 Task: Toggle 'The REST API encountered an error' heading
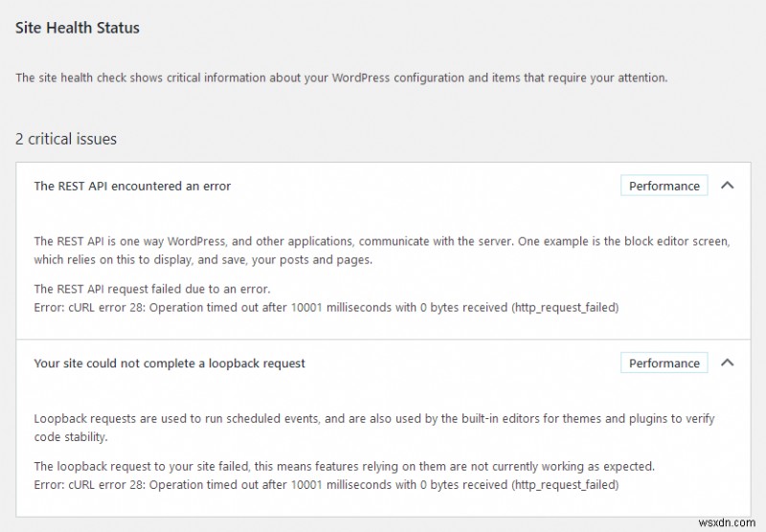[132, 186]
